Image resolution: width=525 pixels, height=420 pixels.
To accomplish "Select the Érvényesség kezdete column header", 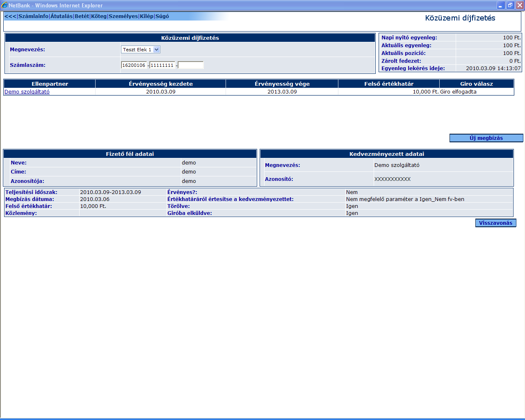I will click(x=161, y=84).
